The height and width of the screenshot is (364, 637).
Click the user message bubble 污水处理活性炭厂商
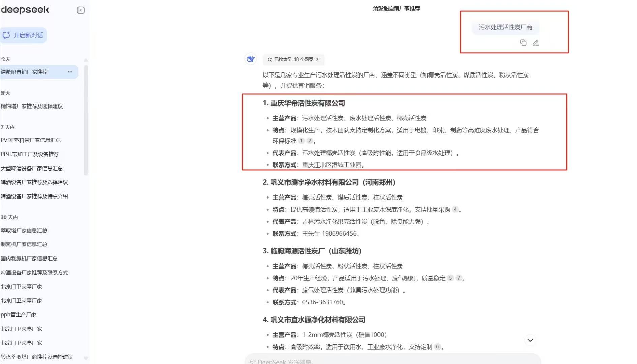505,27
